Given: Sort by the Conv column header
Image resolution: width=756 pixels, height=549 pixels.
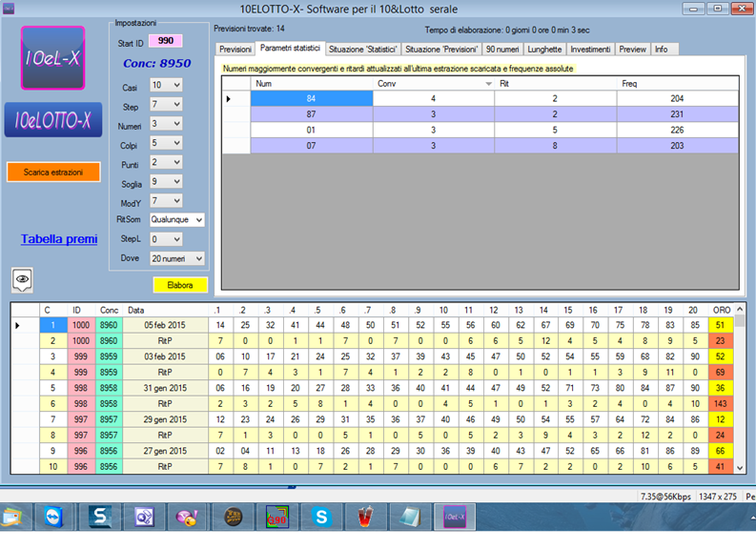Looking at the screenshot, I should tap(434, 84).
